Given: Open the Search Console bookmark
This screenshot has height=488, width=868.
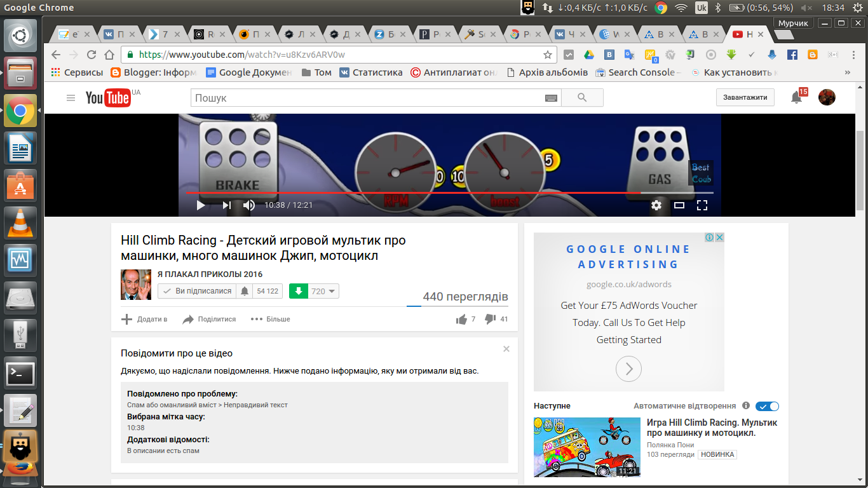Looking at the screenshot, I should pyautogui.click(x=638, y=72).
